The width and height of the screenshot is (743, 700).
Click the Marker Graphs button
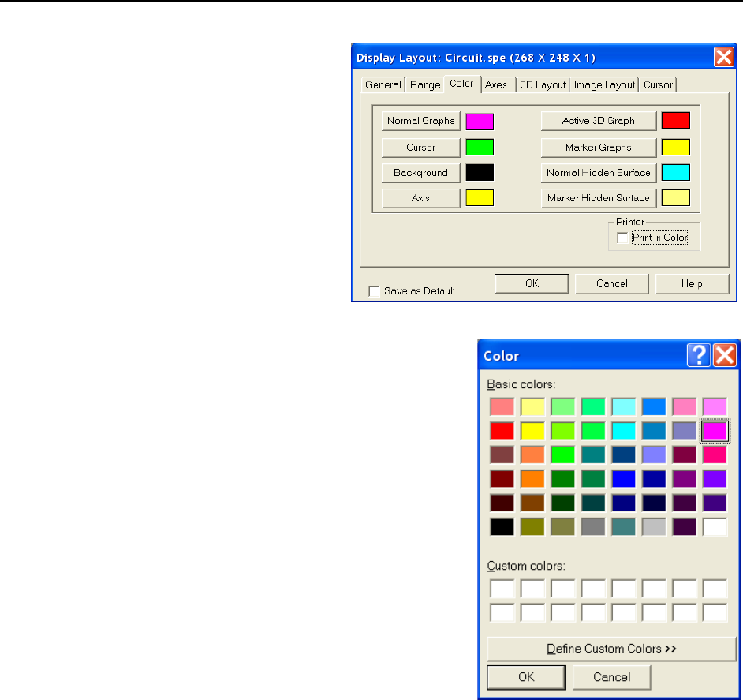599,148
